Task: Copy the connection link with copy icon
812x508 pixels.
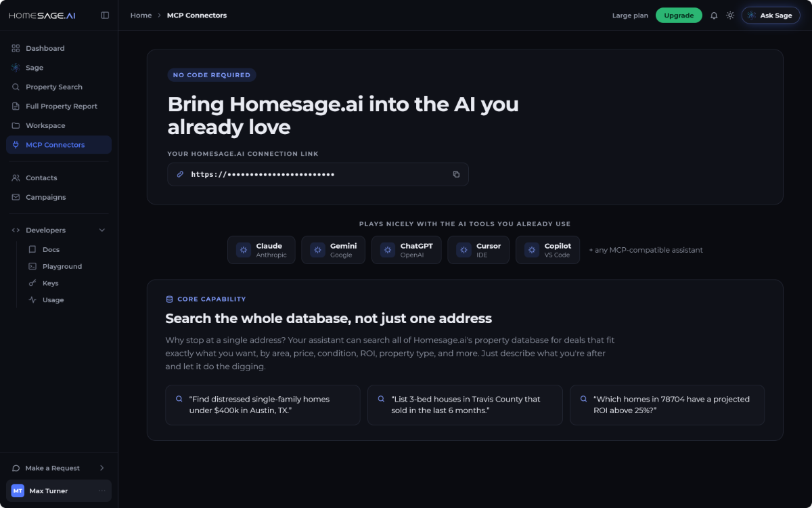Action: click(456, 174)
